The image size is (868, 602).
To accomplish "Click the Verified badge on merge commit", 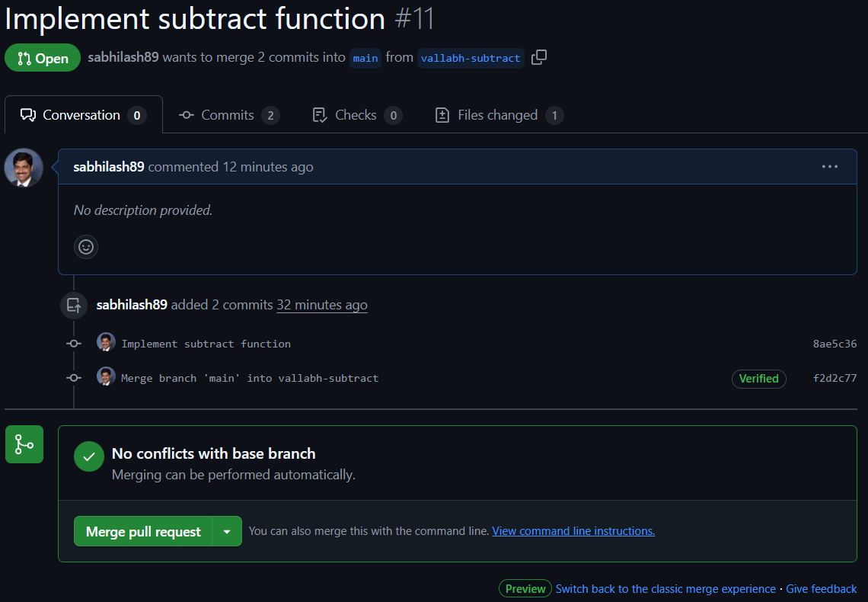I will [758, 379].
